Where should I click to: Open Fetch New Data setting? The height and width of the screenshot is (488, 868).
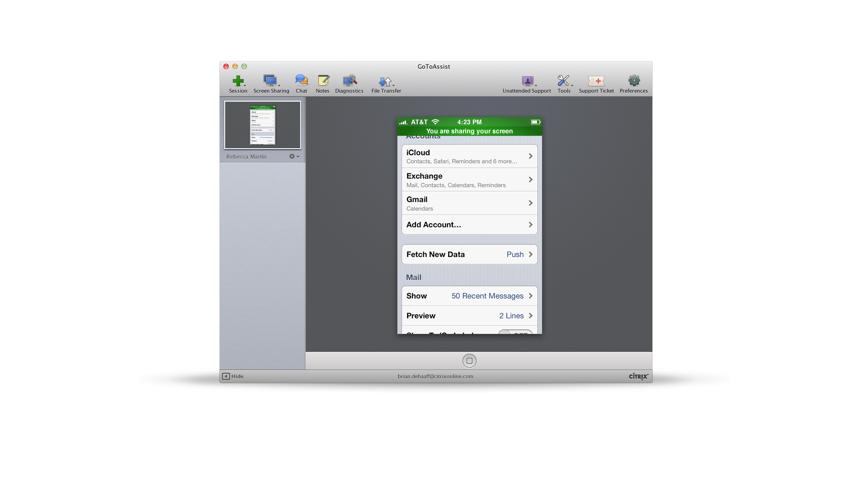[x=469, y=254]
